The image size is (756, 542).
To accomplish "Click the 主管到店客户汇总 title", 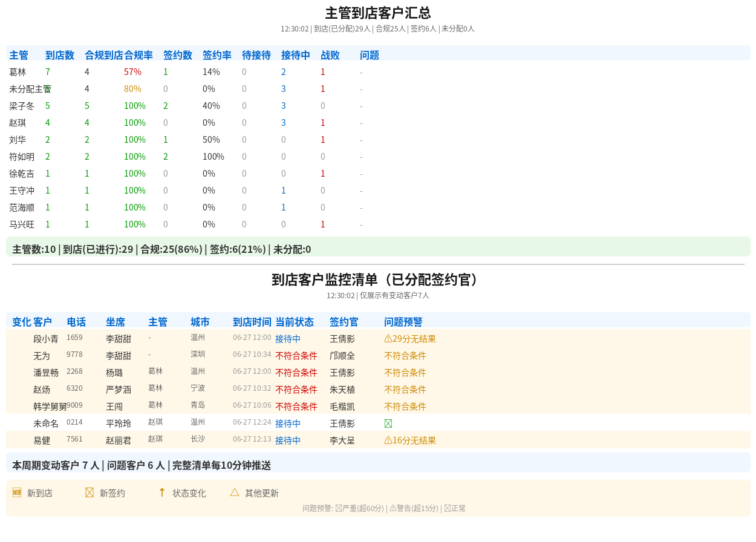I will click(x=378, y=13).
